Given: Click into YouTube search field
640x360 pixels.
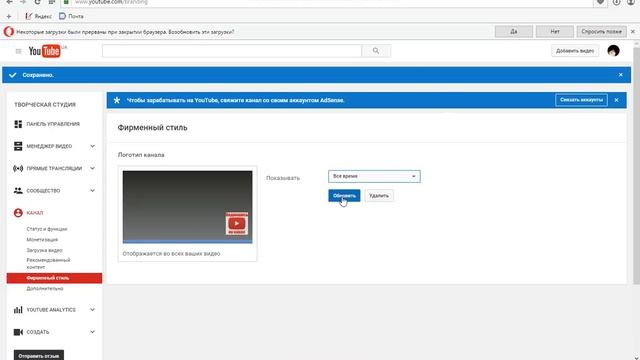Looking at the screenshot, I should [x=232, y=51].
